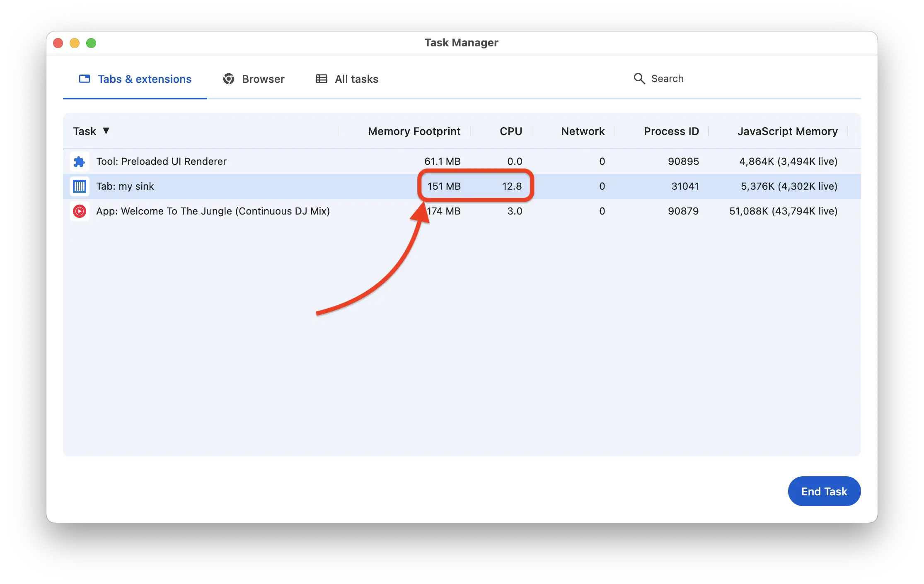Click the green zoom traffic light

click(x=91, y=43)
